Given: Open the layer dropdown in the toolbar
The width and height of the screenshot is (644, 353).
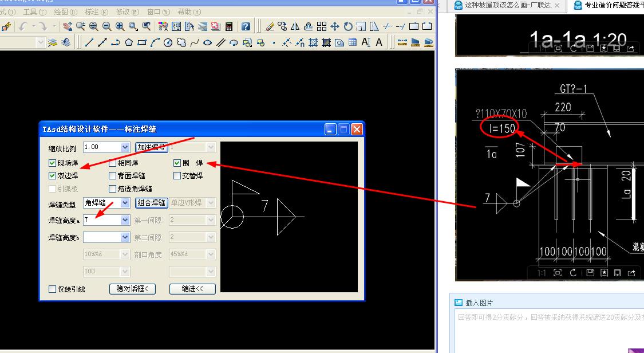Looking at the screenshot, I should [40, 42].
